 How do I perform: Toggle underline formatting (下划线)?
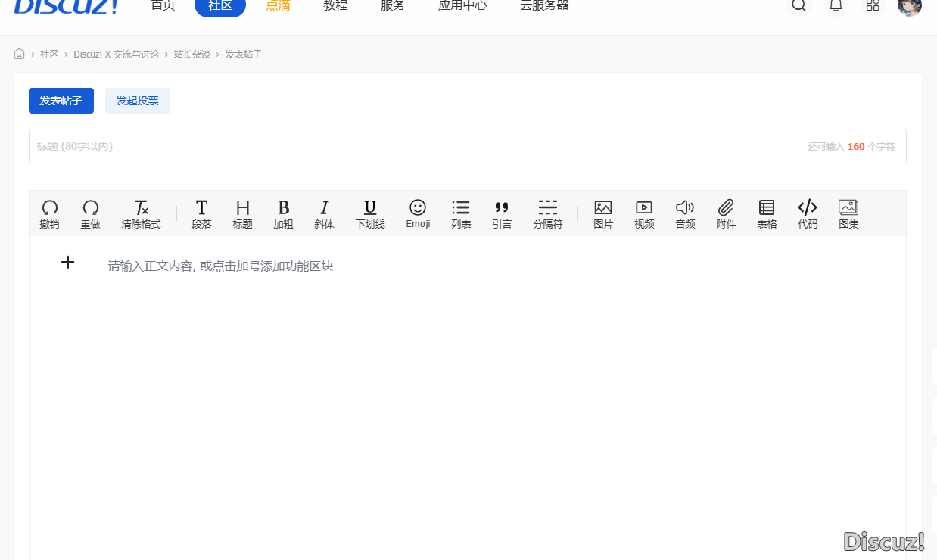pos(370,213)
